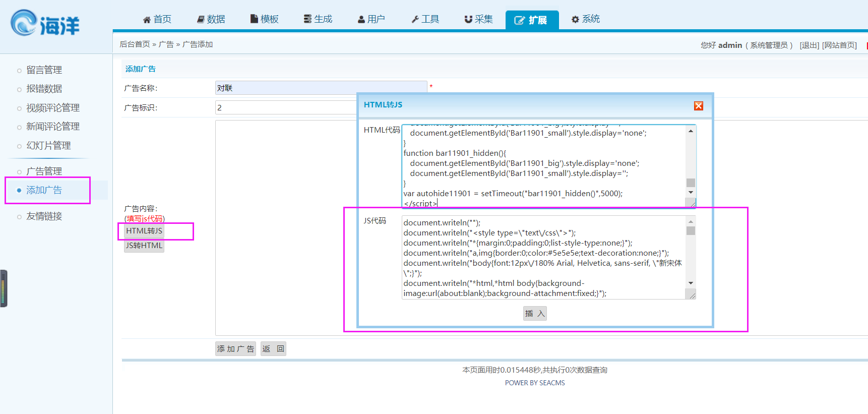Click the JS转HTML button
This screenshot has width=868, height=414.
(x=144, y=246)
